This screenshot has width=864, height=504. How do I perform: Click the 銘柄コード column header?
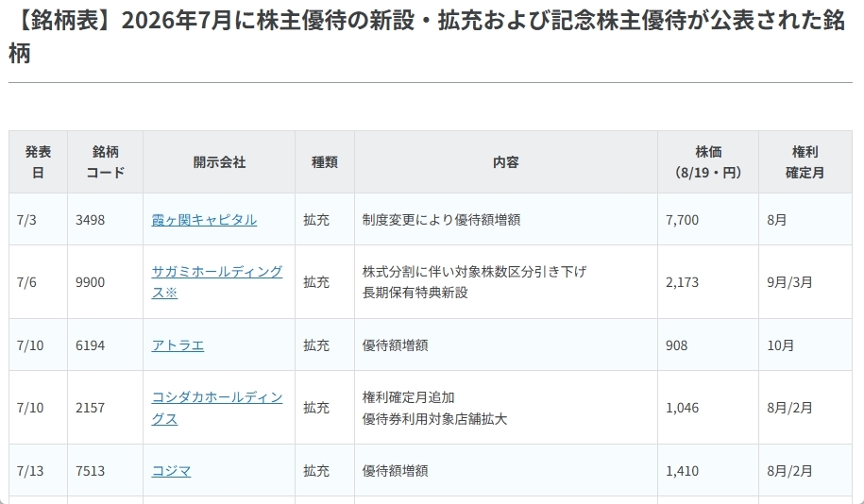pyautogui.click(x=105, y=162)
